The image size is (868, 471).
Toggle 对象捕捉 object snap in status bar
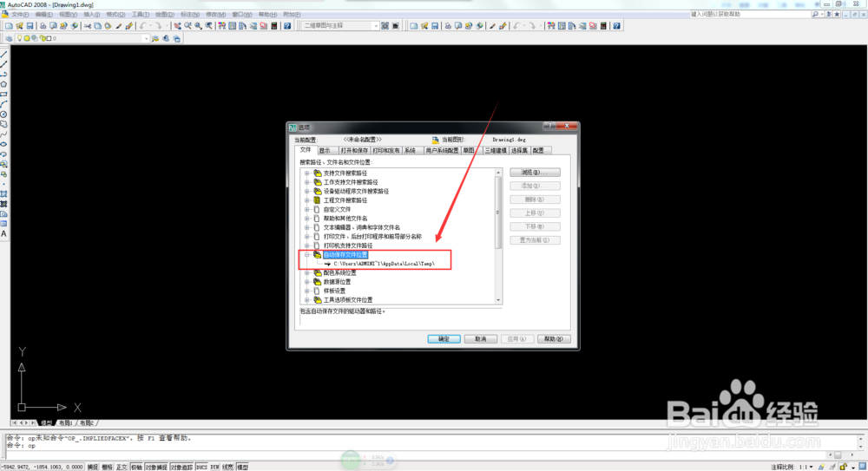click(x=156, y=468)
